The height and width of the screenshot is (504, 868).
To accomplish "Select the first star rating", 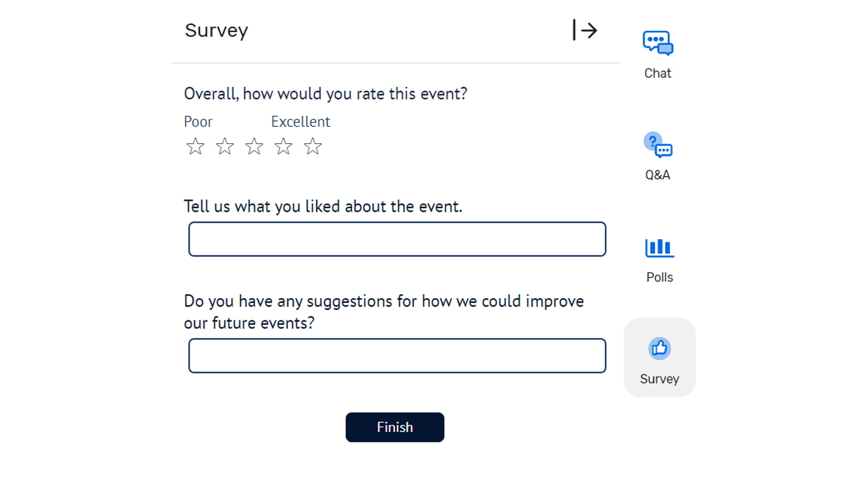I will click(196, 146).
